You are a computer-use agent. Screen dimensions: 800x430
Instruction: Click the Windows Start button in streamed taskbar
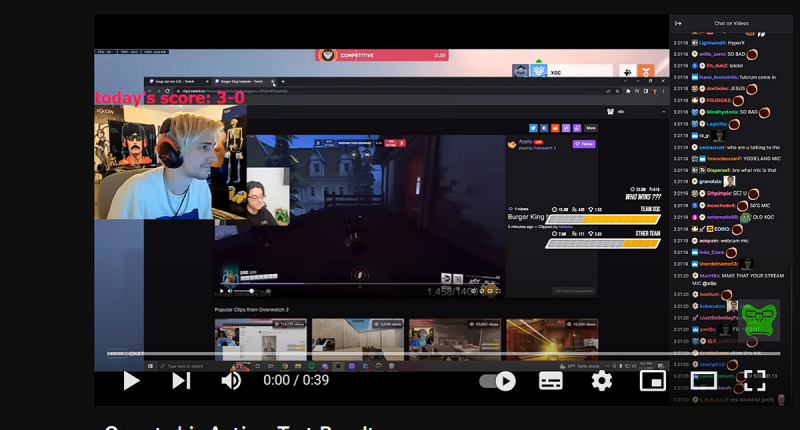(150, 366)
